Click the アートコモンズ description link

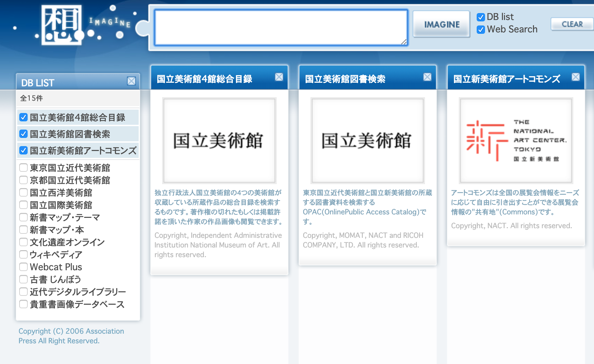[515, 202]
